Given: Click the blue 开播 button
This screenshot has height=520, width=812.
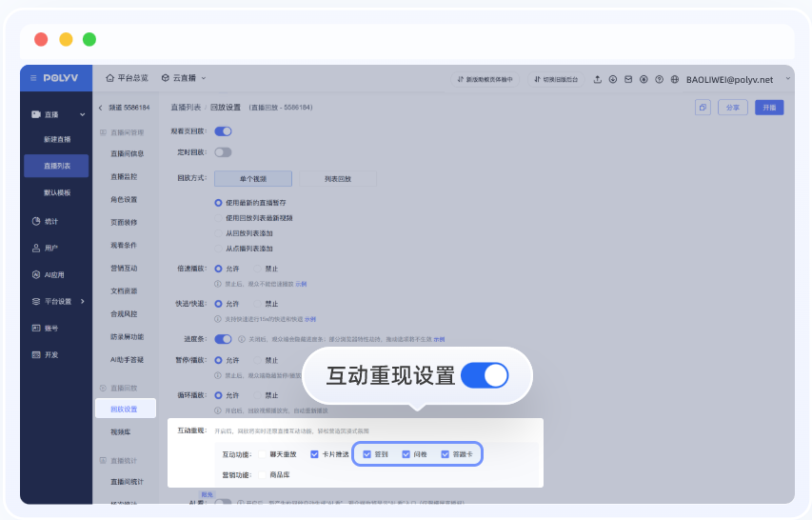Looking at the screenshot, I should [x=769, y=108].
